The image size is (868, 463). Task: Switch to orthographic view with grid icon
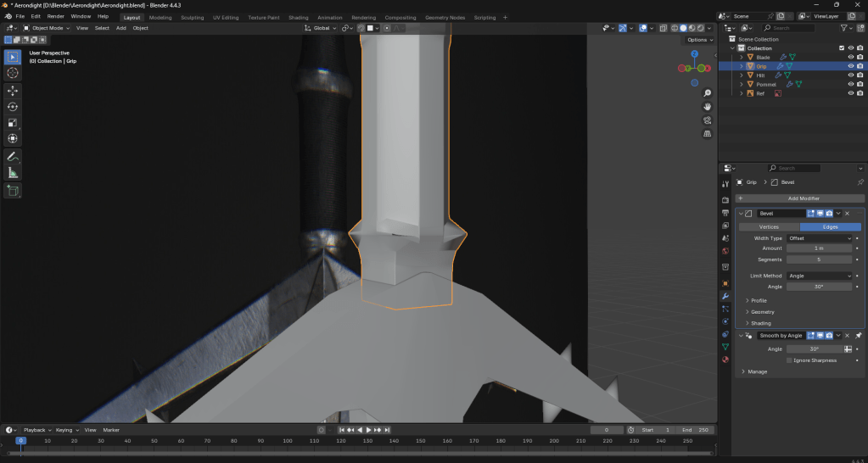[708, 134]
